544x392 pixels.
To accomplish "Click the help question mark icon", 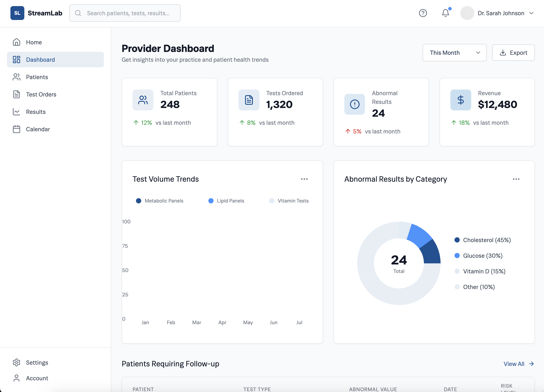I will (423, 13).
